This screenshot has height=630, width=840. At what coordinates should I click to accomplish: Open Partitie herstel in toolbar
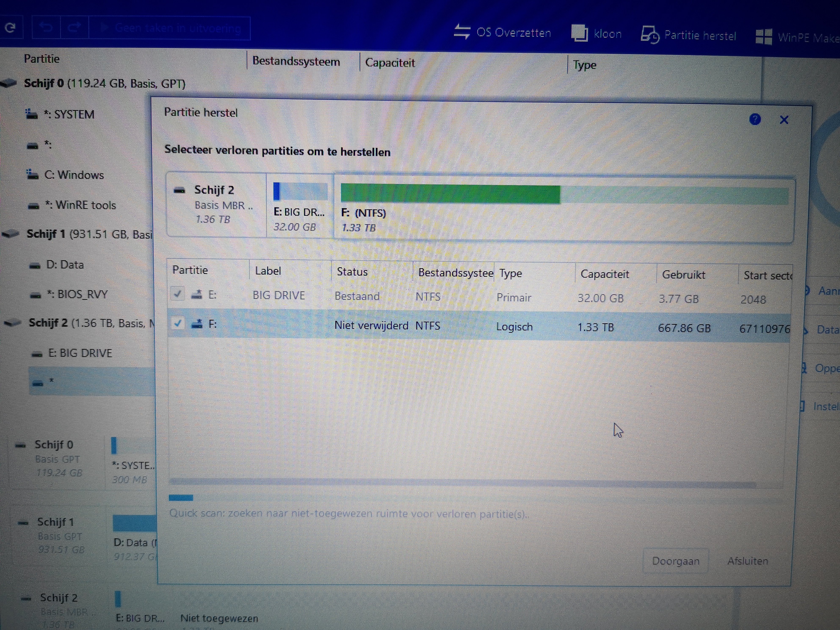[688, 35]
